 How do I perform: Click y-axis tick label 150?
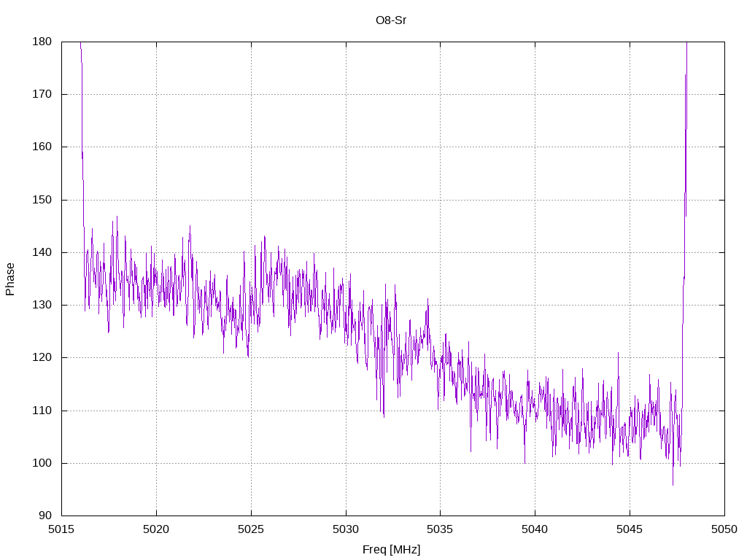coord(42,200)
